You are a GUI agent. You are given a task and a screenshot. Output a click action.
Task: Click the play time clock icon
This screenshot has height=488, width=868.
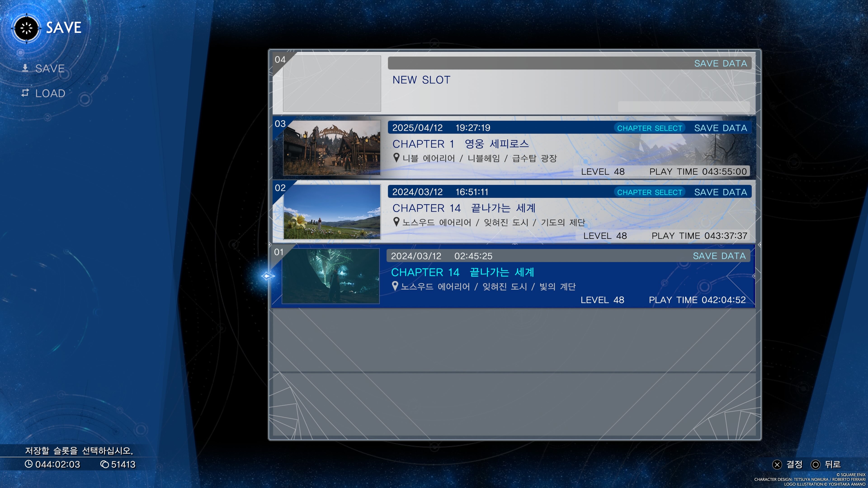pos(29,464)
